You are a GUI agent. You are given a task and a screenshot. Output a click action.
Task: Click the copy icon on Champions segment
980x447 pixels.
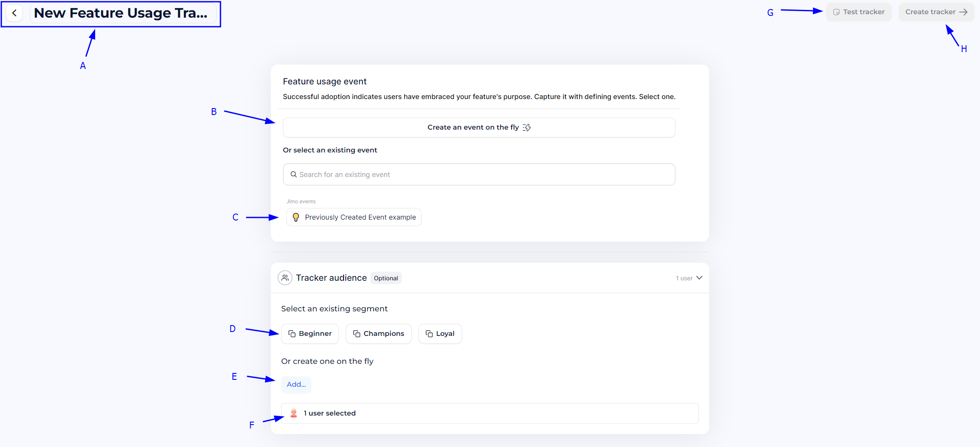pos(357,334)
